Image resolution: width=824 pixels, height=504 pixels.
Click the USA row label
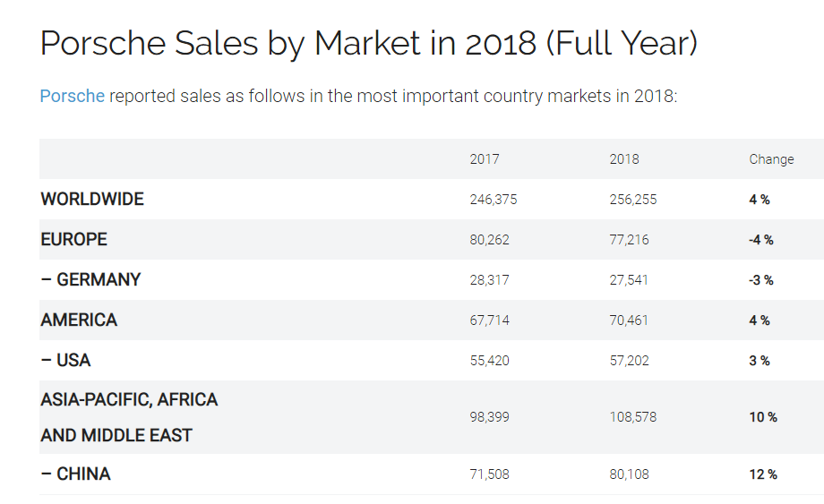pos(65,360)
